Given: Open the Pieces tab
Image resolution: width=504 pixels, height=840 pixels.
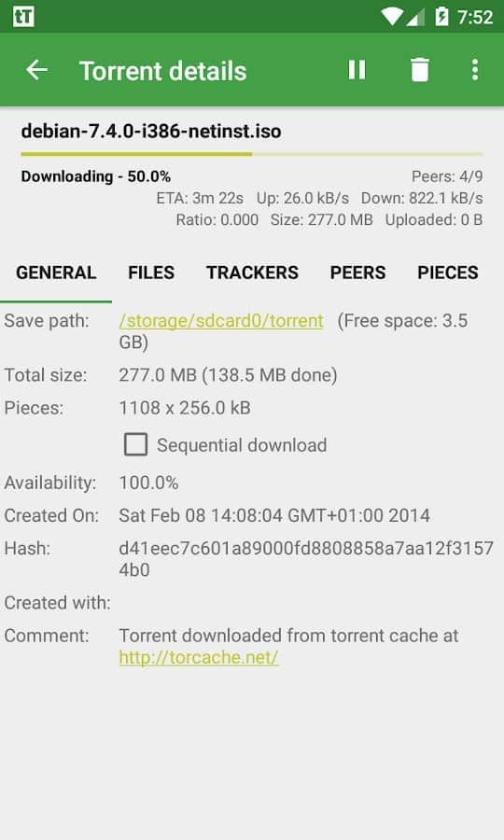Looking at the screenshot, I should pos(448,273).
